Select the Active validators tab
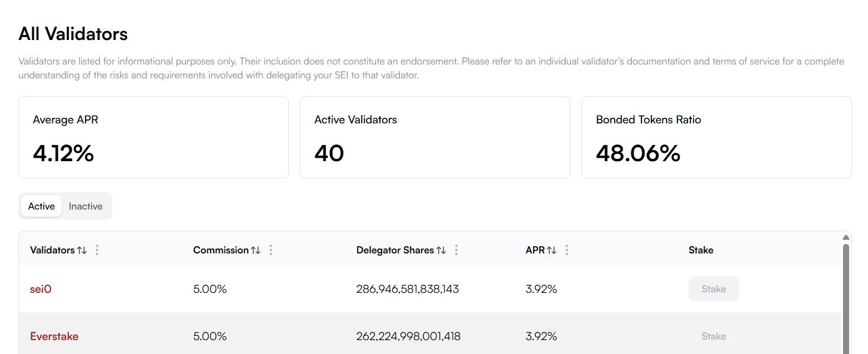 click(42, 206)
